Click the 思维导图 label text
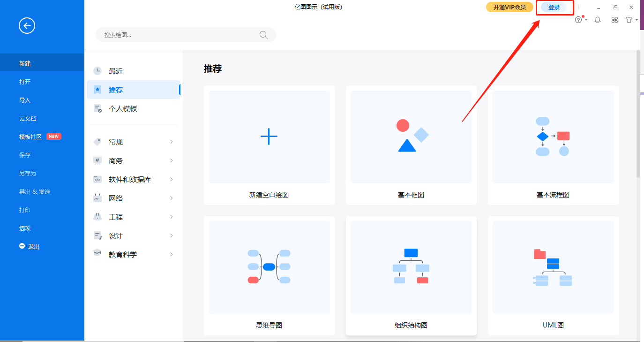 [x=269, y=325]
